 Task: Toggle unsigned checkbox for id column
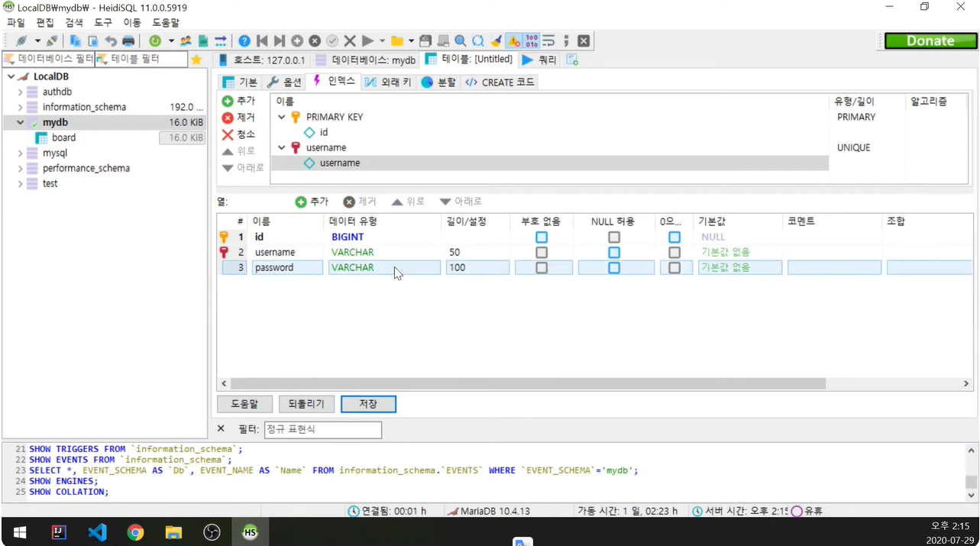point(542,237)
